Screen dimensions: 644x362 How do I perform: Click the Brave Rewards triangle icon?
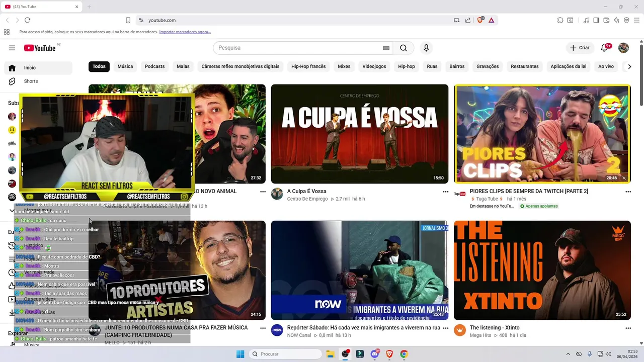491,20
